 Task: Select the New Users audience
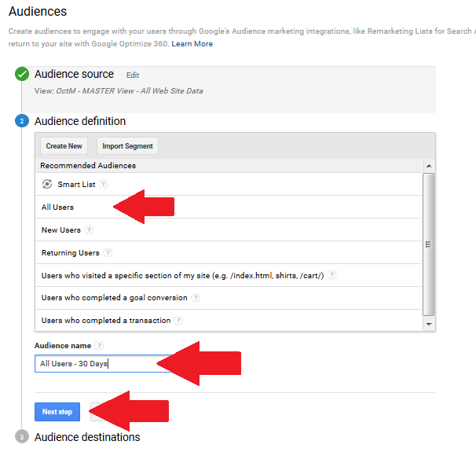[x=229, y=230]
